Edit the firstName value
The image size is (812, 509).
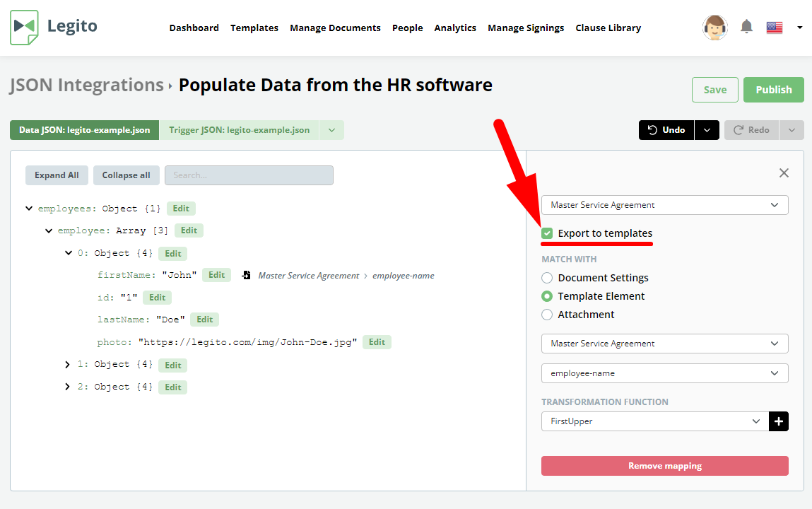pos(216,275)
